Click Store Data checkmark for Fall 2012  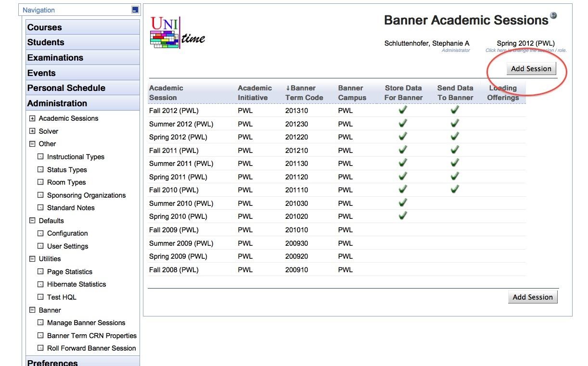point(403,110)
